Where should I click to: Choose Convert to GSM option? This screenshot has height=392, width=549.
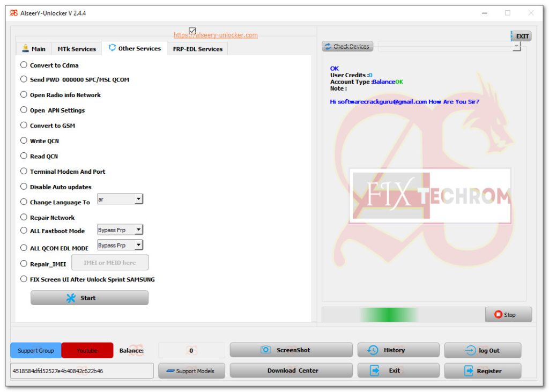click(24, 125)
